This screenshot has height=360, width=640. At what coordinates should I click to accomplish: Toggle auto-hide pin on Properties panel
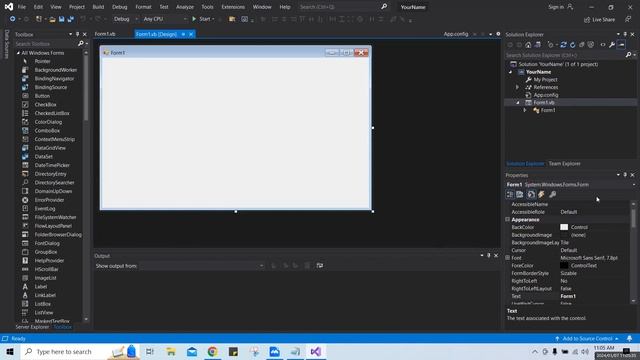click(625, 175)
